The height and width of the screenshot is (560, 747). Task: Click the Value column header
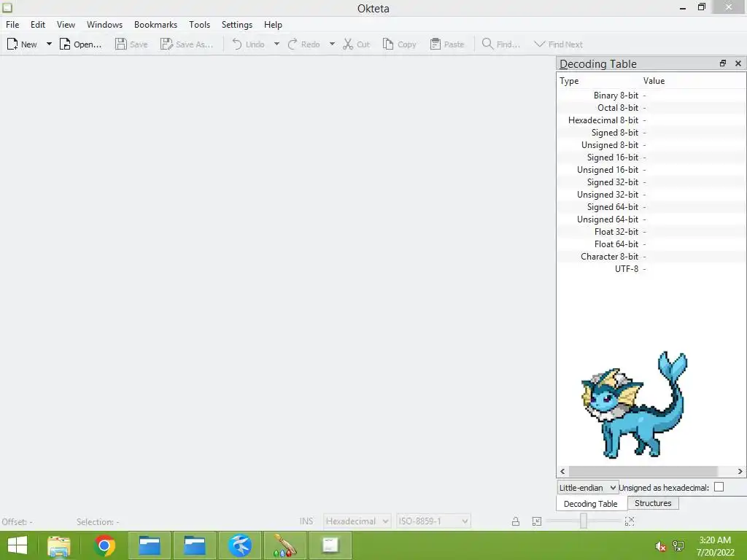coord(693,81)
